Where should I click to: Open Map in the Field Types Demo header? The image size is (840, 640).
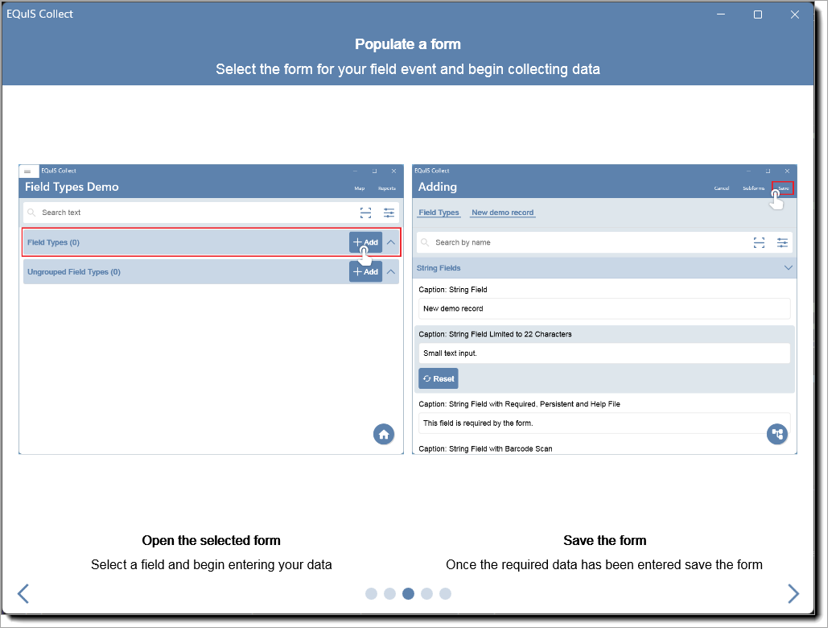360,188
